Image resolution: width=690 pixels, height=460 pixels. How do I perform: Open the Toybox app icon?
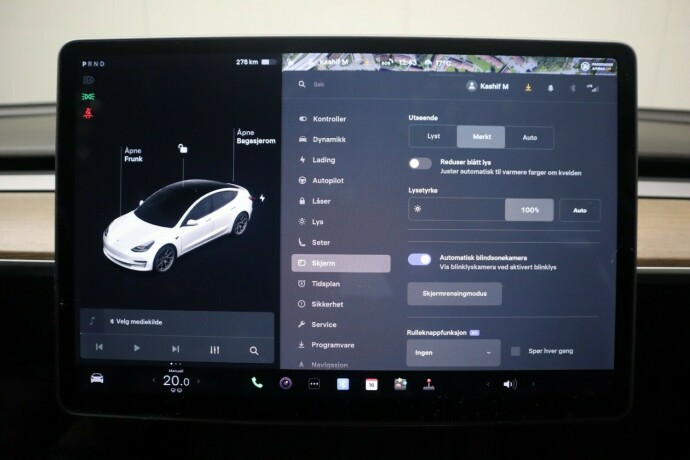tap(400, 385)
